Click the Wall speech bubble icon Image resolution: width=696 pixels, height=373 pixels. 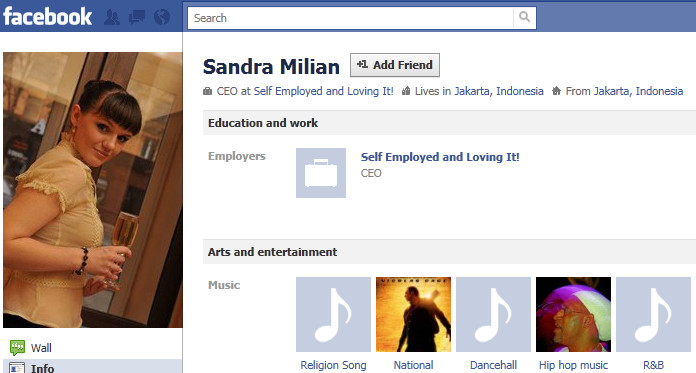(17, 348)
